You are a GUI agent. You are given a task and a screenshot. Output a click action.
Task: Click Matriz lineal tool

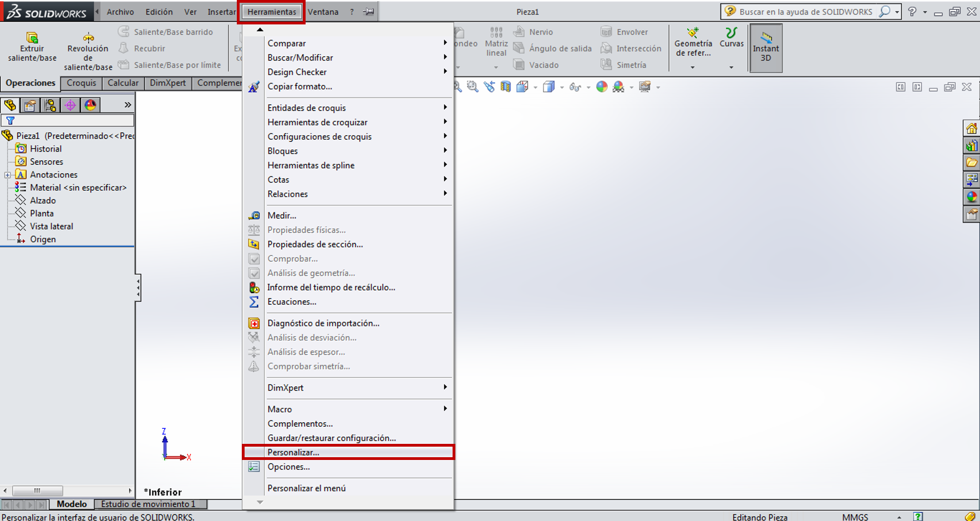[x=496, y=42]
